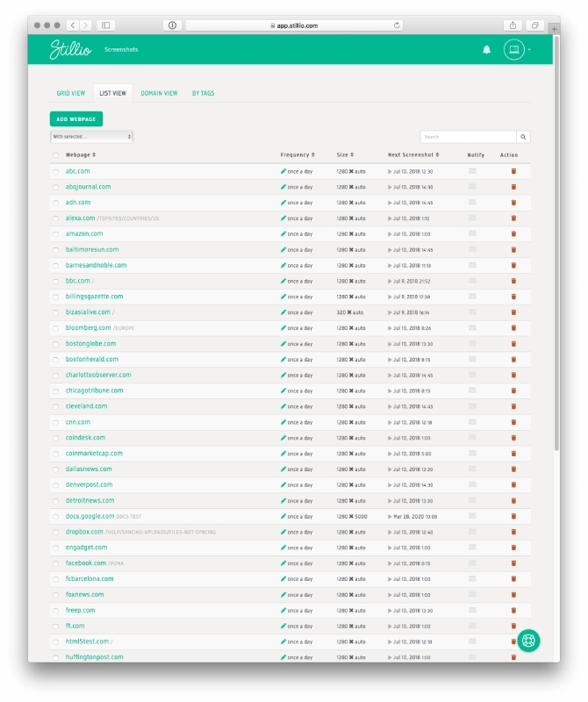Sort by Frequency column header
The height and width of the screenshot is (702, 588).
(x=298, y=155)
